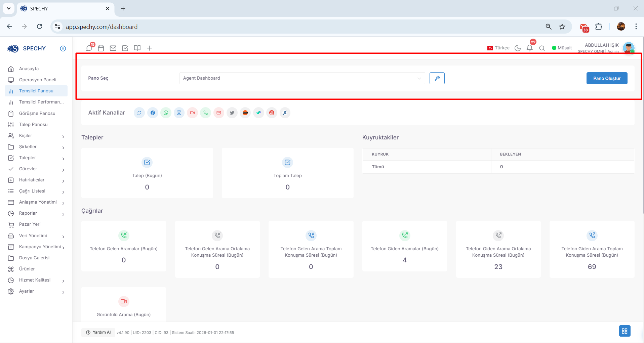Select the Twitter bird channel icon
644x343 pixels.
232,113
